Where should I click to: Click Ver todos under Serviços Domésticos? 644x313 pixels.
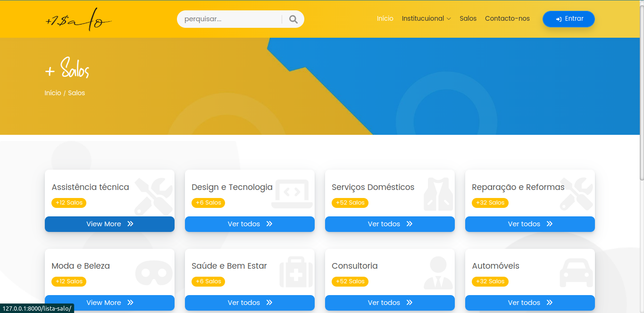390,224
